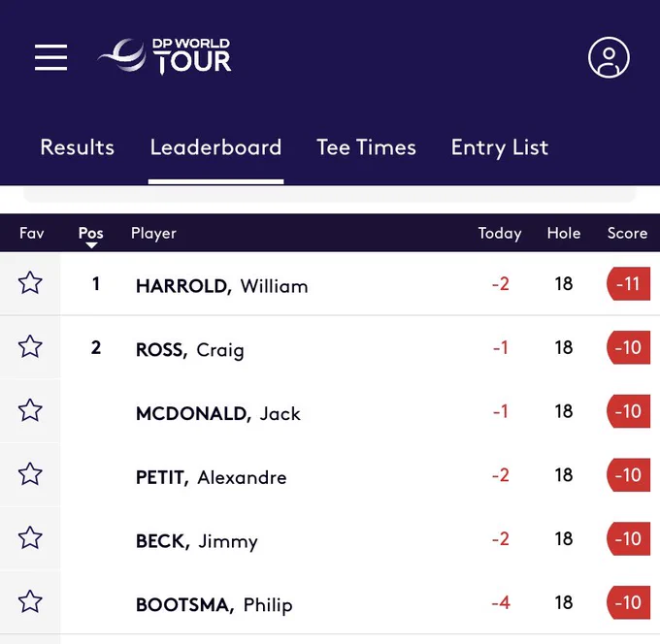660x644 pixels.
Task: Switch to the Results tab
Action: pyautogui.click(x=78, y=147)
